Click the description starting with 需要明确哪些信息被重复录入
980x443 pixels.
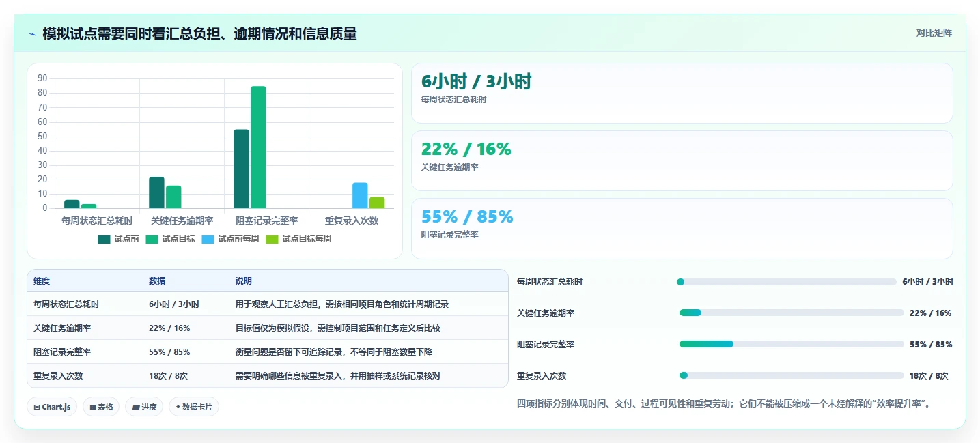click(338, 376)
